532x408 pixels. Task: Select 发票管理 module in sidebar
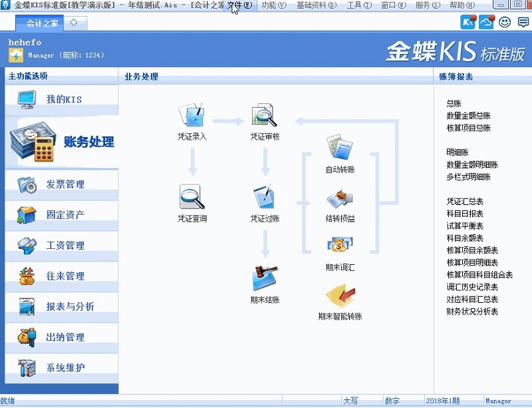click(x=62, y=184)
